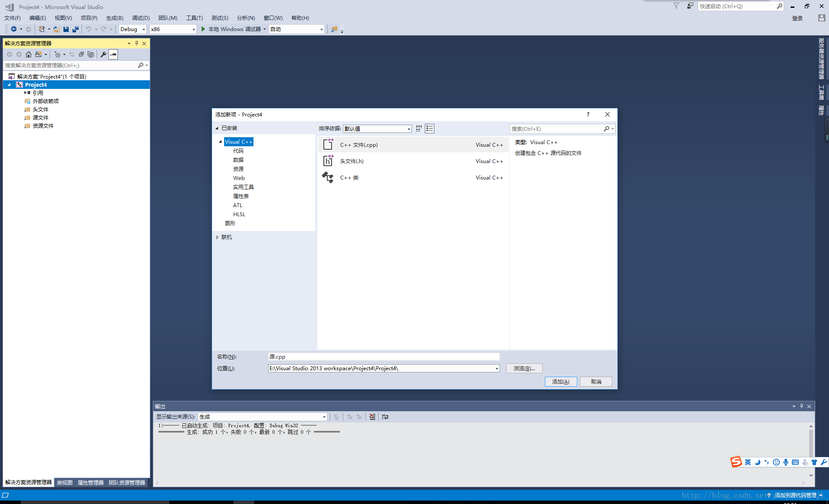
Task: Click the New Project icon in the toolbar
Action: 41,29
